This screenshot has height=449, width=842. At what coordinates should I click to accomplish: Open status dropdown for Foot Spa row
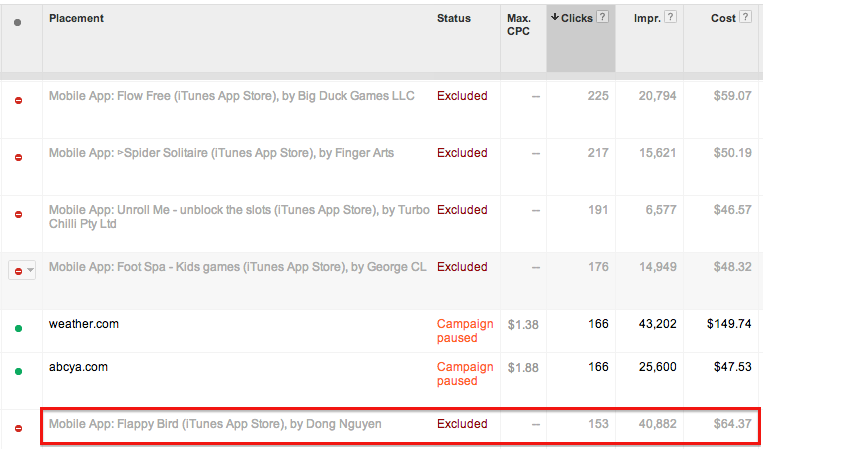tap(22, 271)
